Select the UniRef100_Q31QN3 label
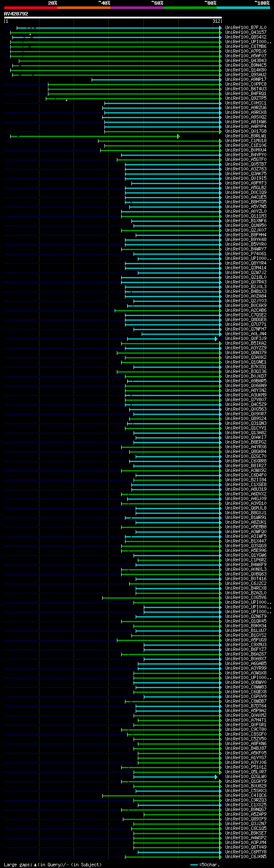Viewport: 274px width, 868px height. 246,423
